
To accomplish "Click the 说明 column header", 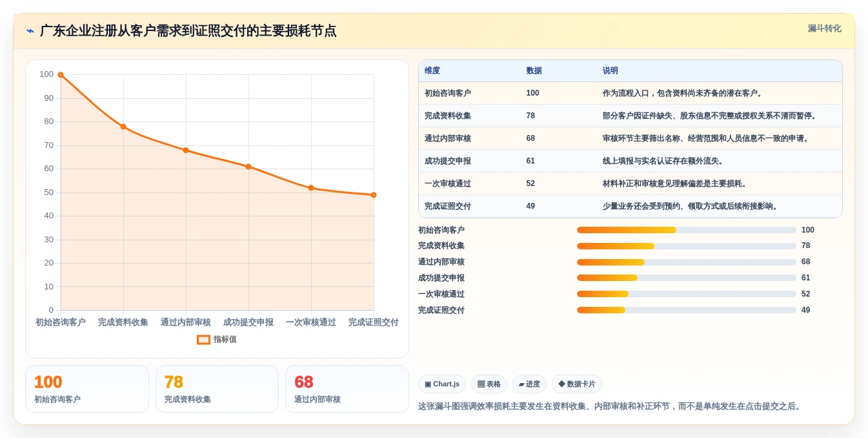I will (x=611, y=71).
